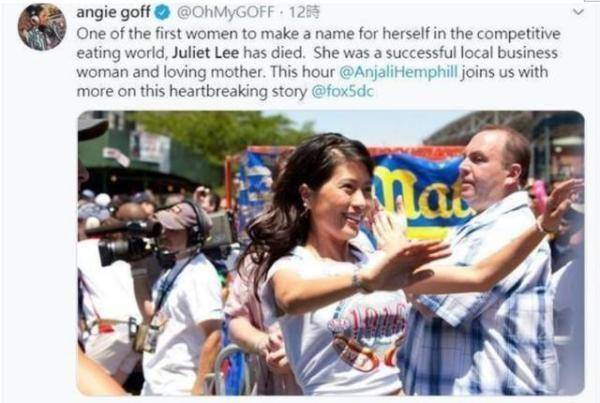Viewport: 600px width, 403px height.
Task: Open the @fox5dc mention link
Action: tap(342, 91)
